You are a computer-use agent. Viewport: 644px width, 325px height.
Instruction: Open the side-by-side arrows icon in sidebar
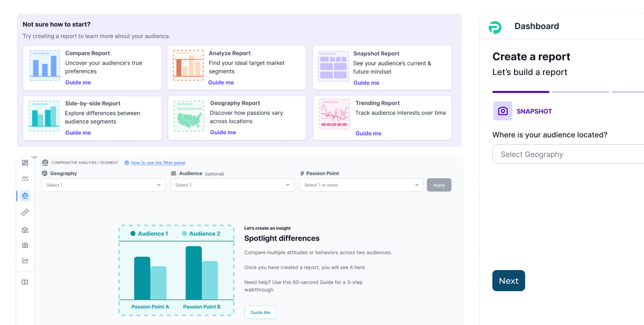(25, 212)
